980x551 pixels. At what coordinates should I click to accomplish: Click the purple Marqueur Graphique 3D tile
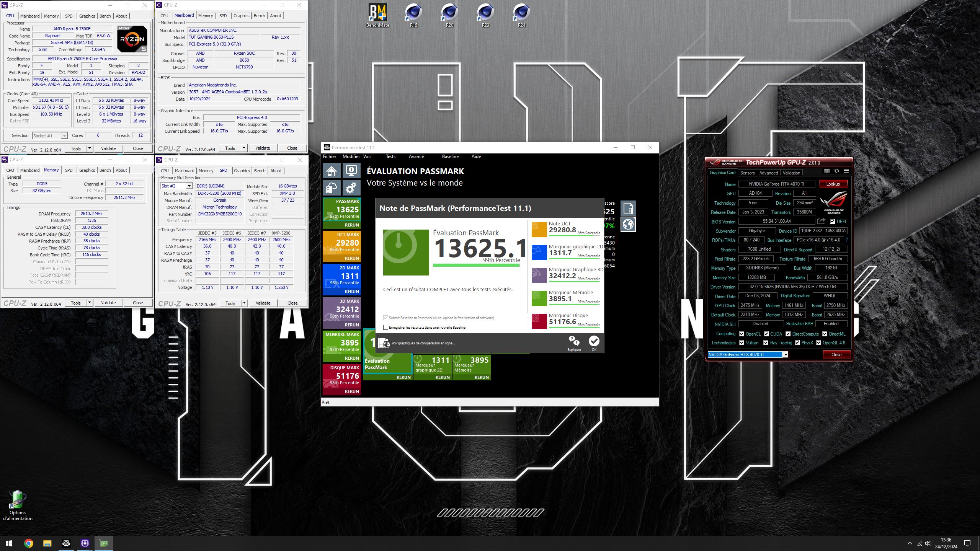pyautogui.click(x=539, y=275)
